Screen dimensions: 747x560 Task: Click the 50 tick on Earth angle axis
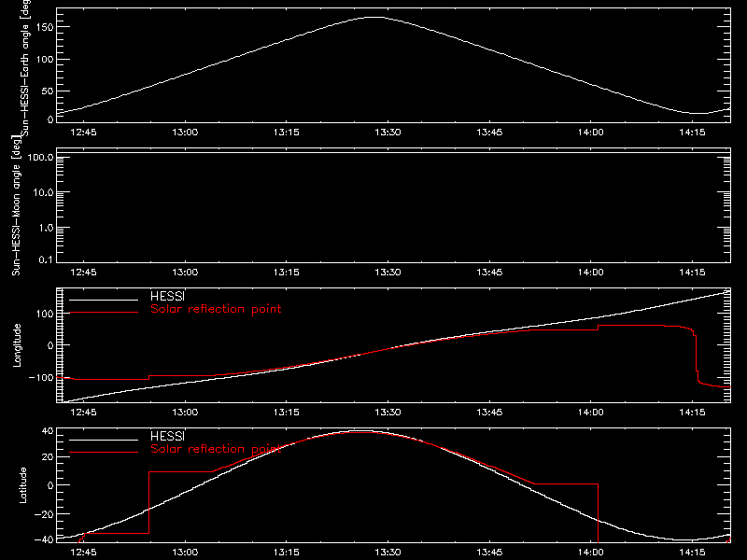click(x=48, y=91)
